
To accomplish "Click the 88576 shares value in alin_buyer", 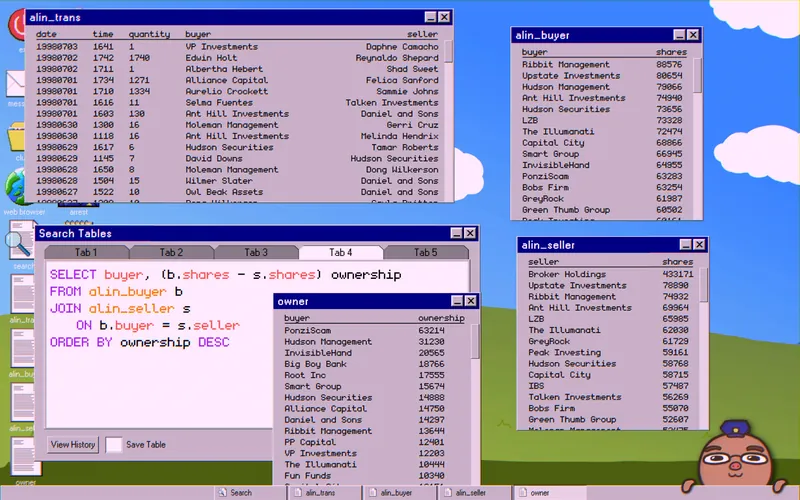I will [x=669, y=64].
